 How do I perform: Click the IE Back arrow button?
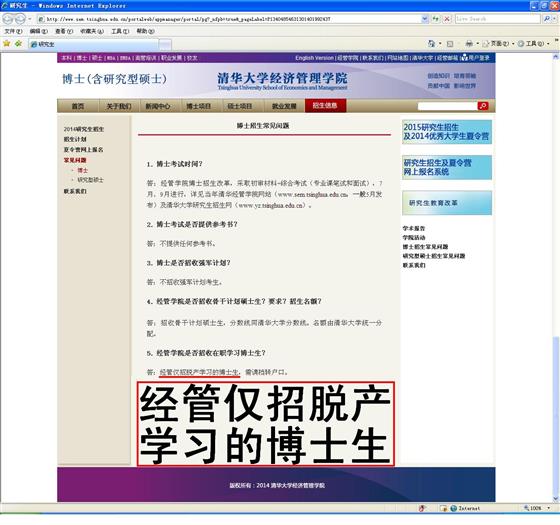tap(8, 19)
